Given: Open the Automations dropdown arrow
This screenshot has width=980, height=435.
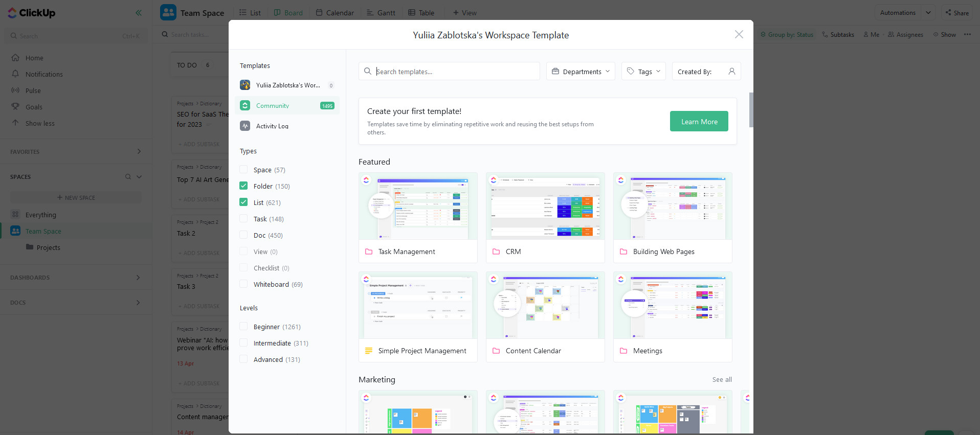Looking at the screenshot, I should 928,13.
